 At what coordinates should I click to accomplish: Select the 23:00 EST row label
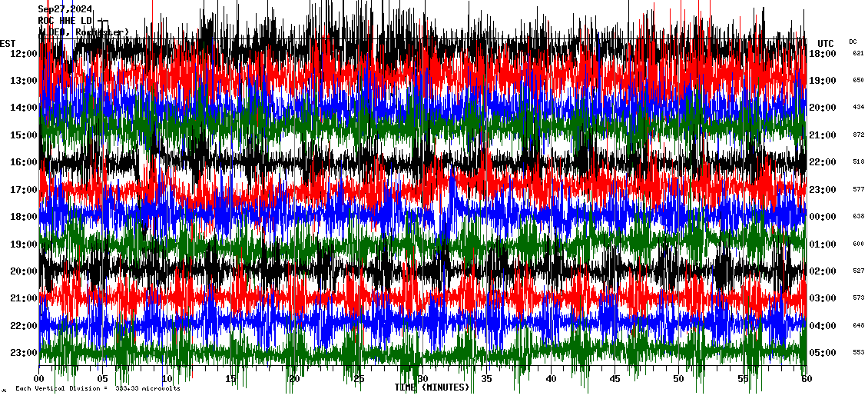[x=24, y=352]
